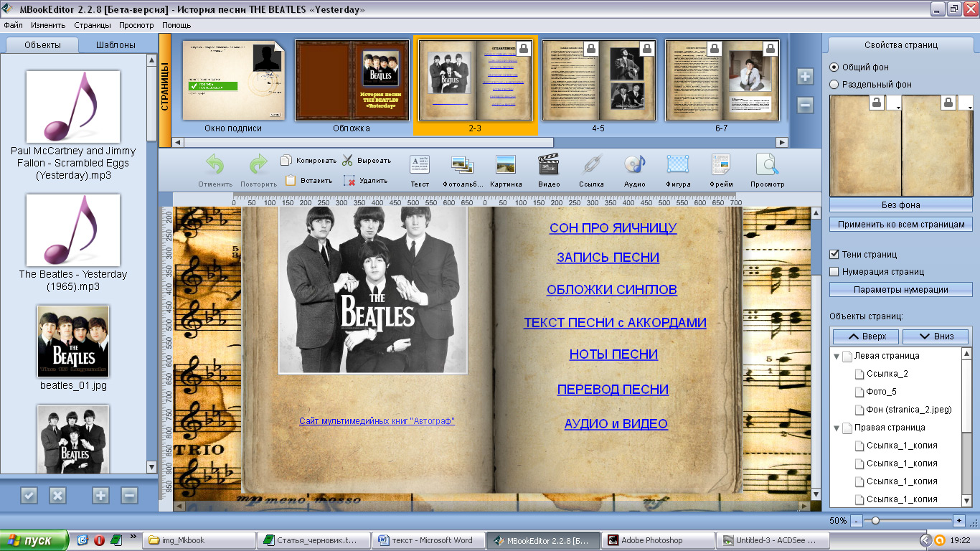Click Применить ко всем страницам button
980x551 pixels.
[x=900, y=225]
